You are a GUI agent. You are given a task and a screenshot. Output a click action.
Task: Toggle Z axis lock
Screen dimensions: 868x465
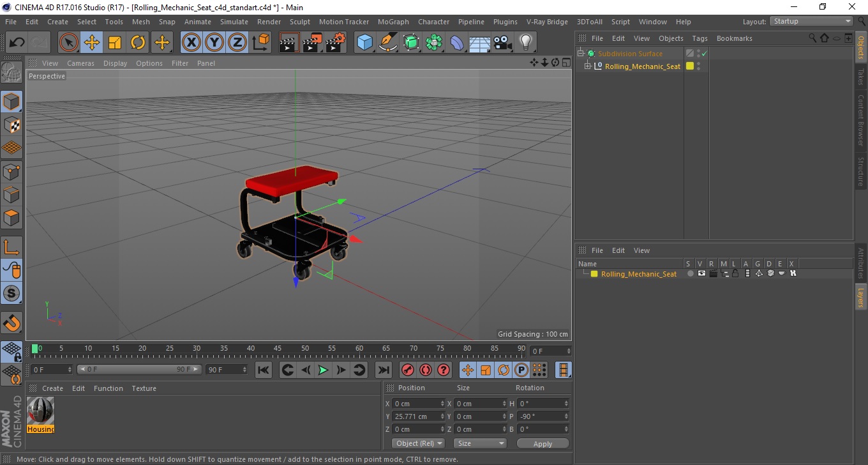pos(237,43)
